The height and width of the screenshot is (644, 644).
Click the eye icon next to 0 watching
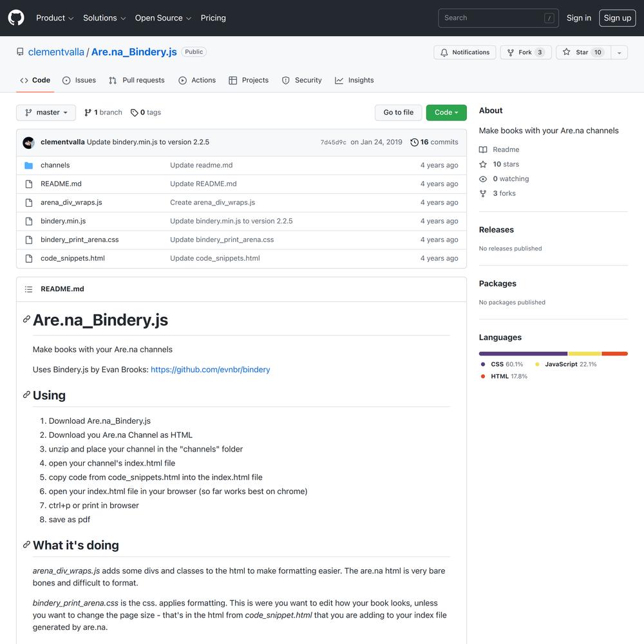[x=483, y=179]
